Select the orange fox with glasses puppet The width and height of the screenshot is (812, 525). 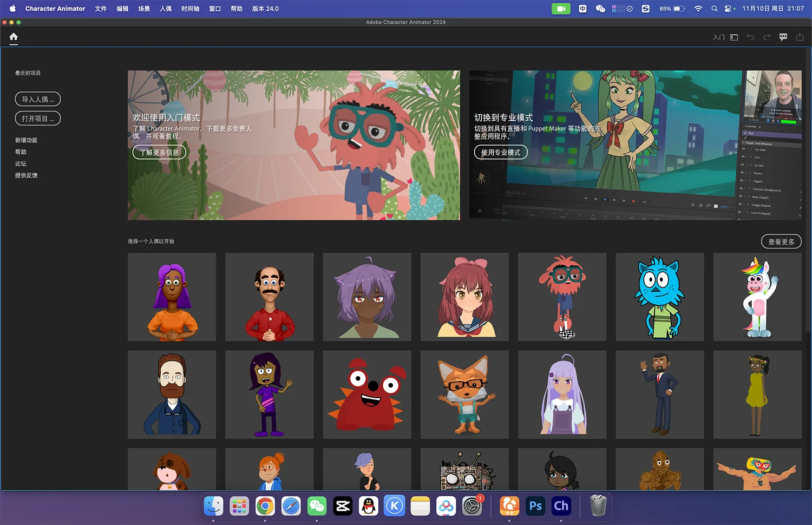tap(464, 395)
